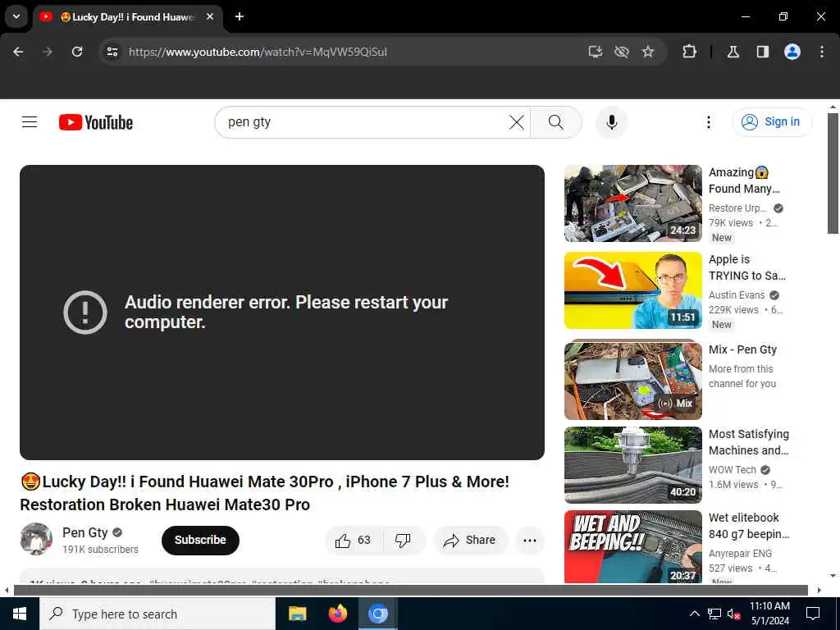Open Anyrepair ENG channel name
840x630 pixels.
[x=741, y=554]
